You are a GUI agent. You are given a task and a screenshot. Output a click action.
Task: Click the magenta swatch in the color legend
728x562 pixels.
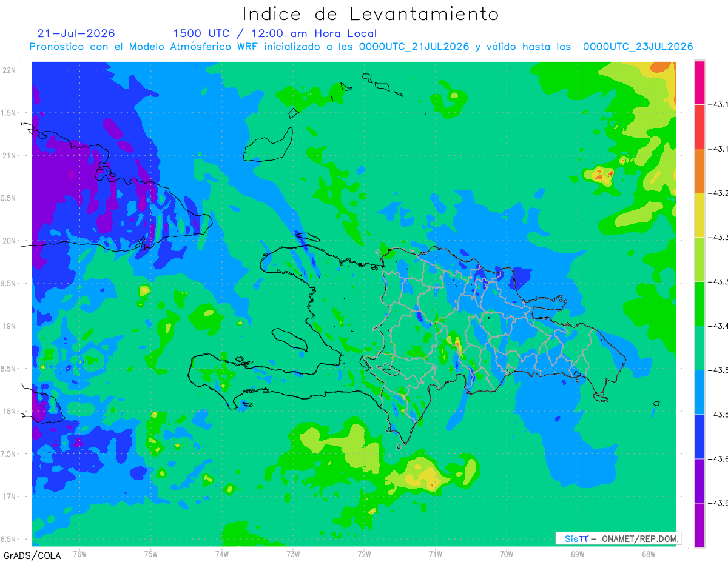pos(699,82)
